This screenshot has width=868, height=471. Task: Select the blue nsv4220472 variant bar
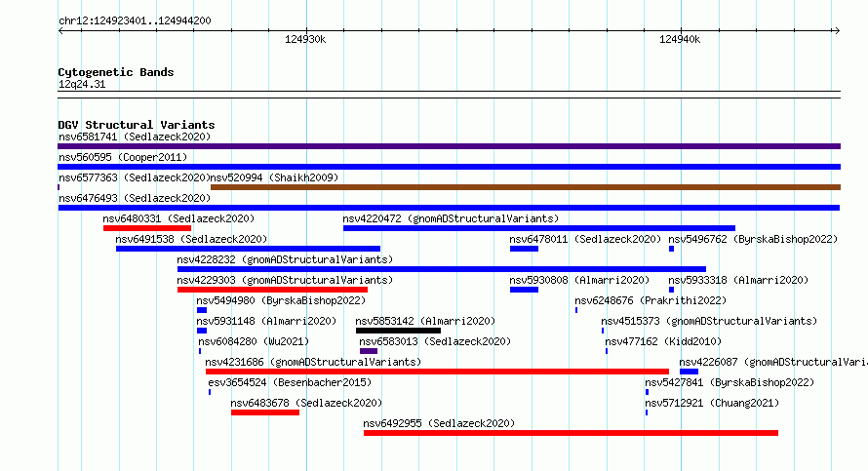click(539, 228)
